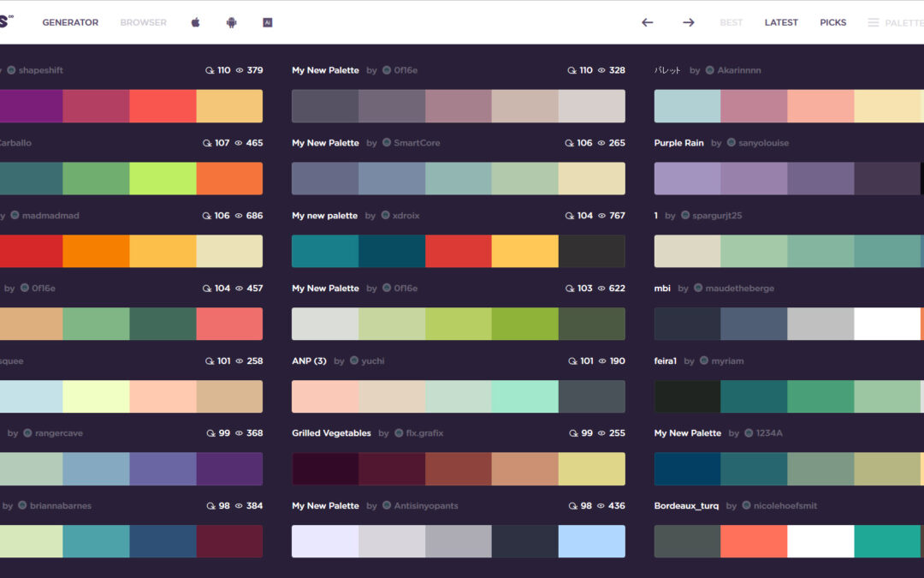Image resolution: width=924 pixels, height=578 pixels.
Task: Select red swatch in xdroix's palette
Action: pos(458,251)
